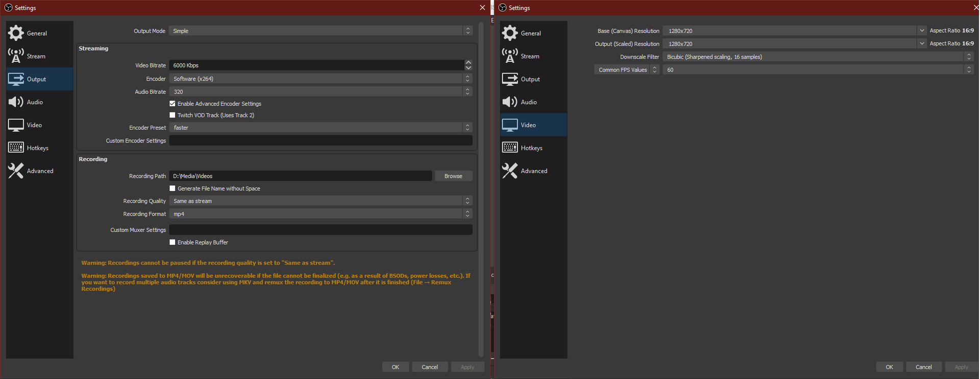Toggle Twitch VOD Track checkbox
This screenshot has width=980, height=379.
click(173, 115)
